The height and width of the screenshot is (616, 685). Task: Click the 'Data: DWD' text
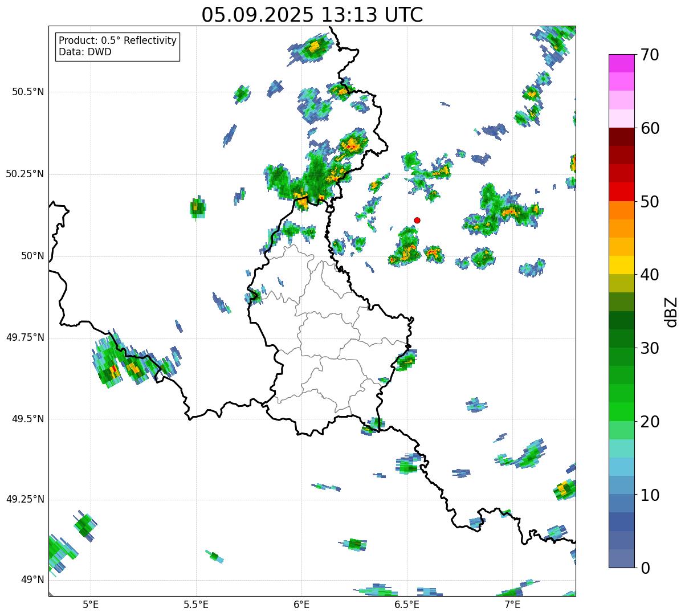click(x=85, y=52)
